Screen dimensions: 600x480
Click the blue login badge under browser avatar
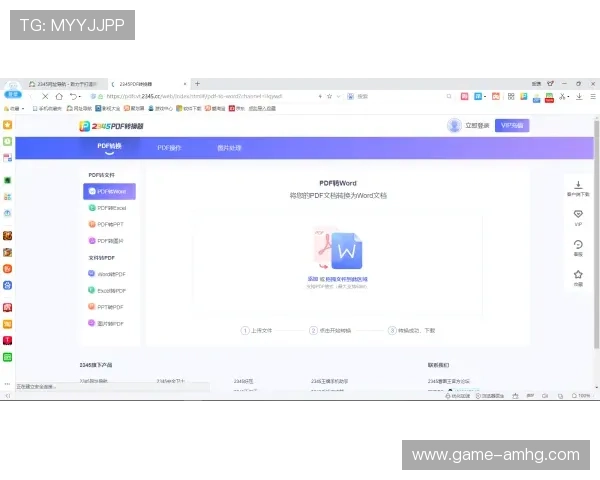13,94
